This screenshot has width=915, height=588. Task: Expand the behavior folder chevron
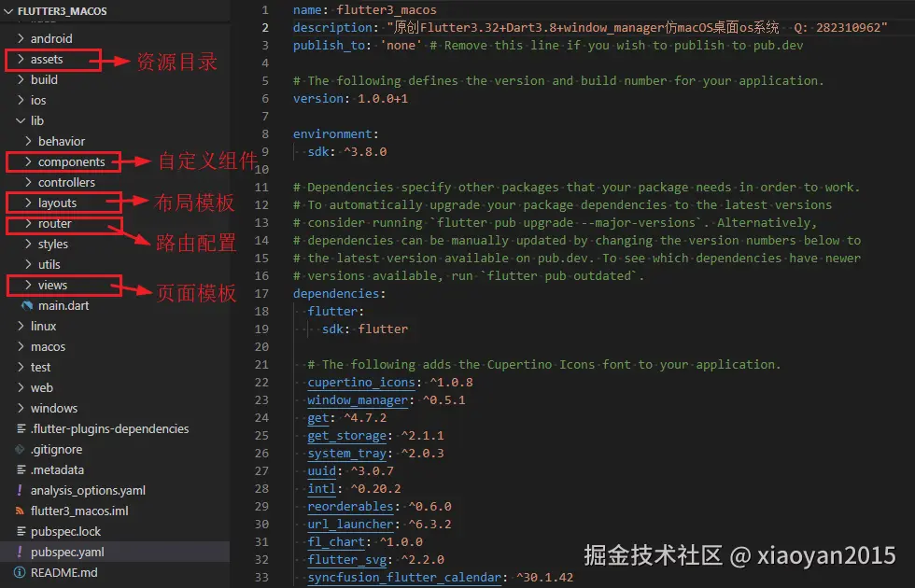coord(29,141)
